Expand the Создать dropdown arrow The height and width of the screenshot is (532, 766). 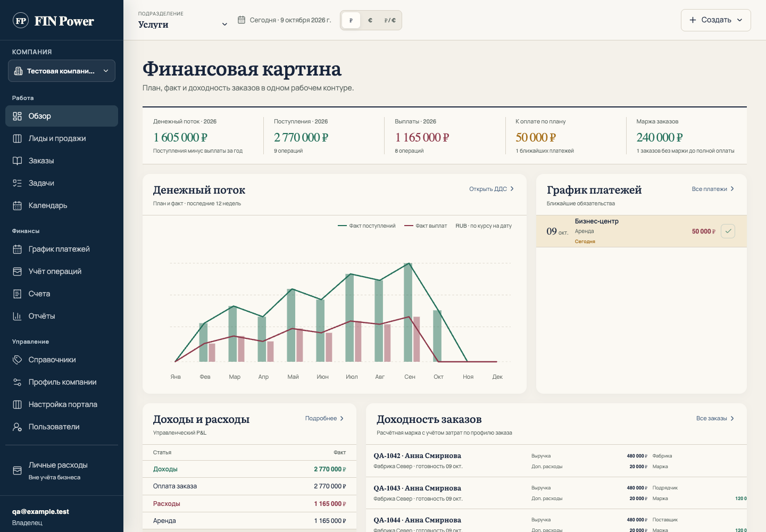click(739, 20)
